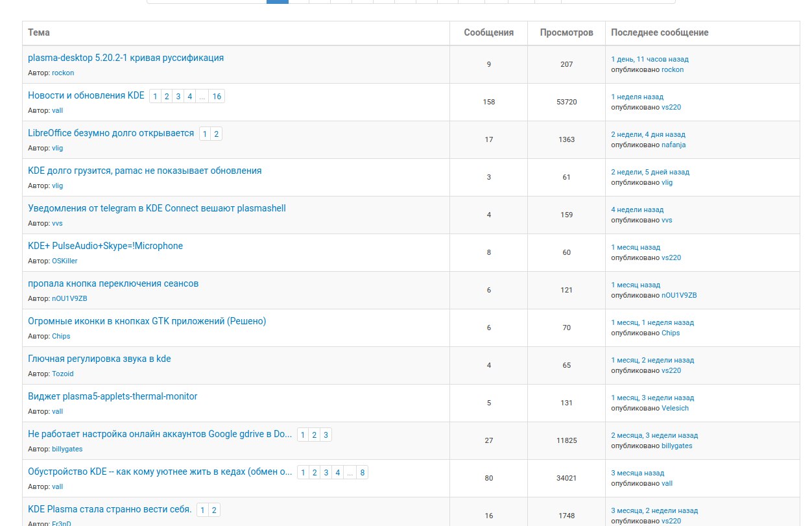Screen dimensions: 812x526
Task: Open last post link 3 месяца назад
Action: [638, 473]
